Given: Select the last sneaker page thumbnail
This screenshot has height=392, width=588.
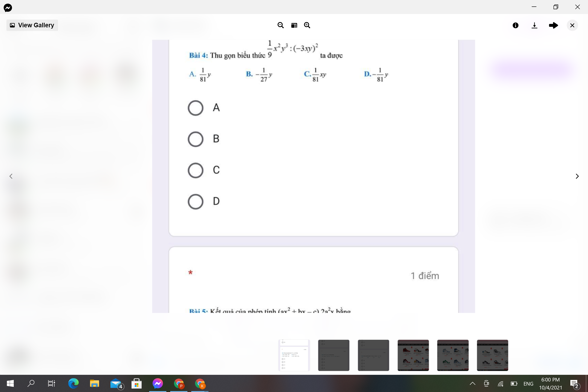Looking at the screenshot, I should (492, 355).
